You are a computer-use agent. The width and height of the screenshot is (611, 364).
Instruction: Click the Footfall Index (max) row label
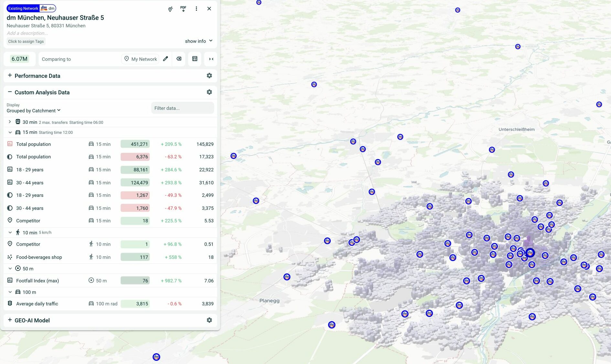[x=38, y=281]
